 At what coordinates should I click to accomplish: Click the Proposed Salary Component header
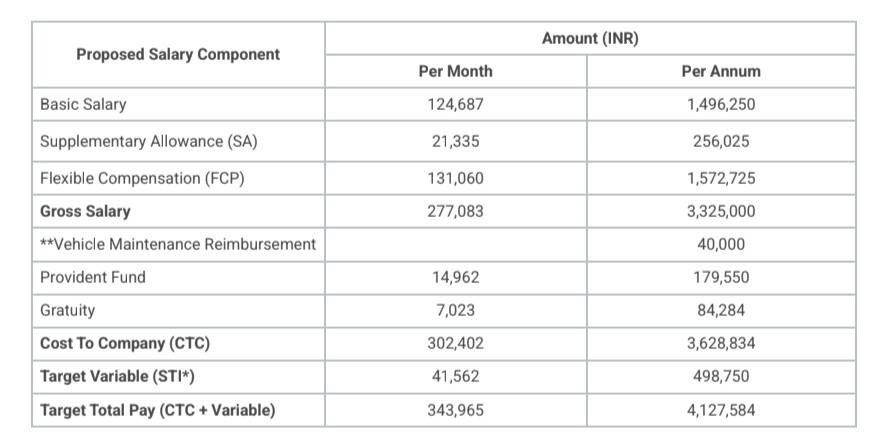178,55
